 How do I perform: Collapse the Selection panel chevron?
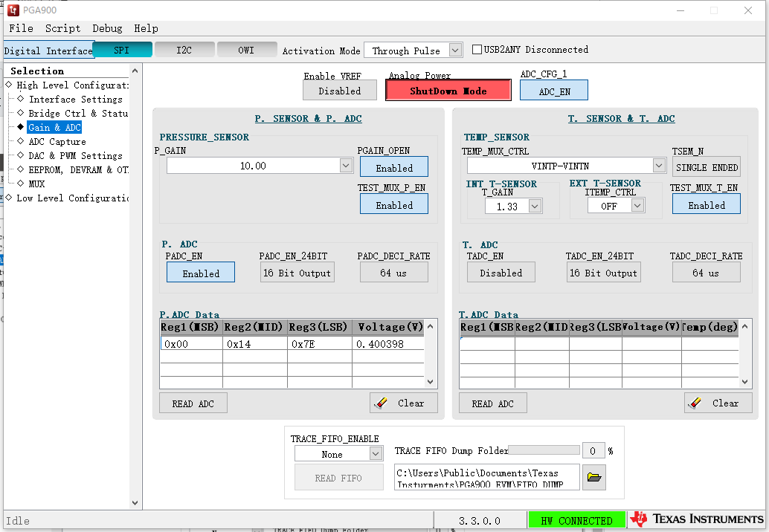click(135, 71)
